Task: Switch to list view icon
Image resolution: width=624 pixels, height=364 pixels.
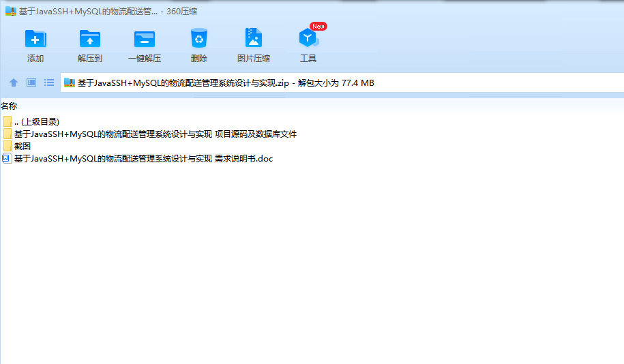Action: tap(49, 82)
